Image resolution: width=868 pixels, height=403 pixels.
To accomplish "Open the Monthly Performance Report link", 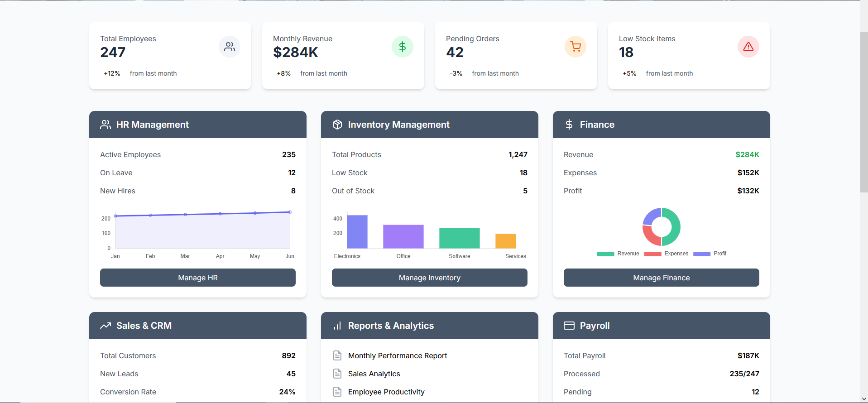I will click(398, 355).
